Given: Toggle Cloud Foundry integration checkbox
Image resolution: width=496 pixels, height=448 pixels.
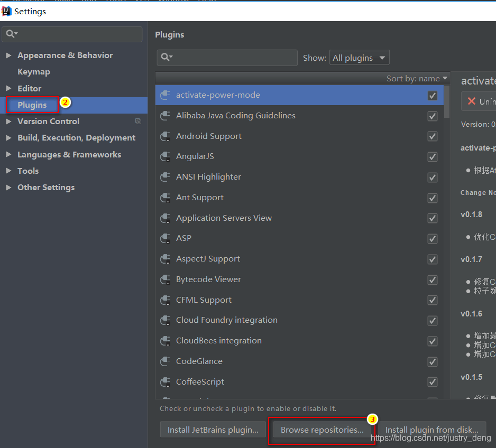Looking at the screenshot, I should click(x=433, y=320).
